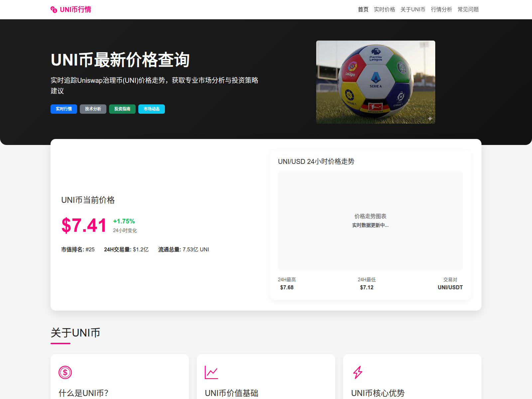Click the soccer ball hero image
532x399 pixels.
375,82
